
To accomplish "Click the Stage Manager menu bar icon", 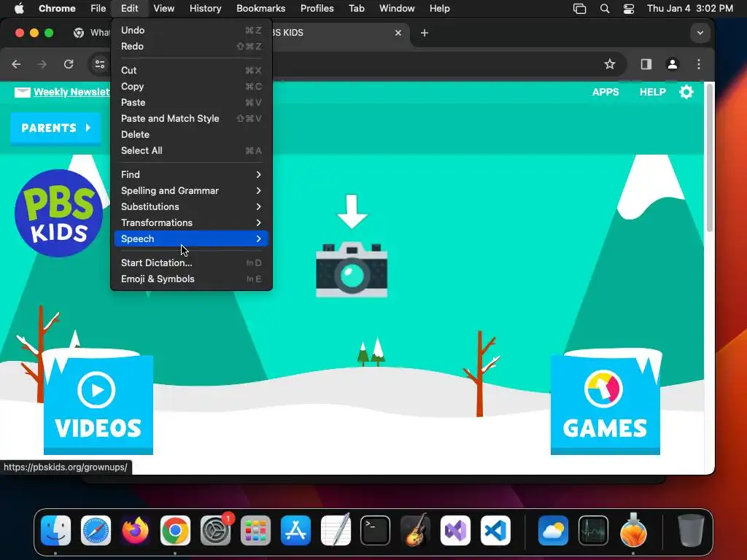I will 579,9.
